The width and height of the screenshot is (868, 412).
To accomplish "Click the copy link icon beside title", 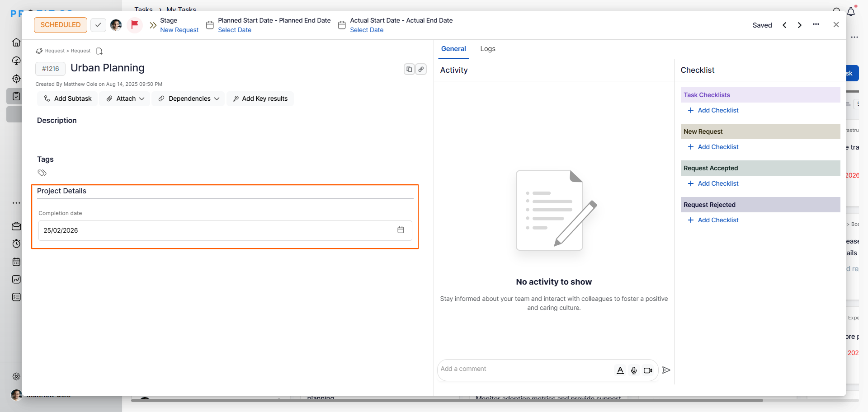I will tap(421, 69).
